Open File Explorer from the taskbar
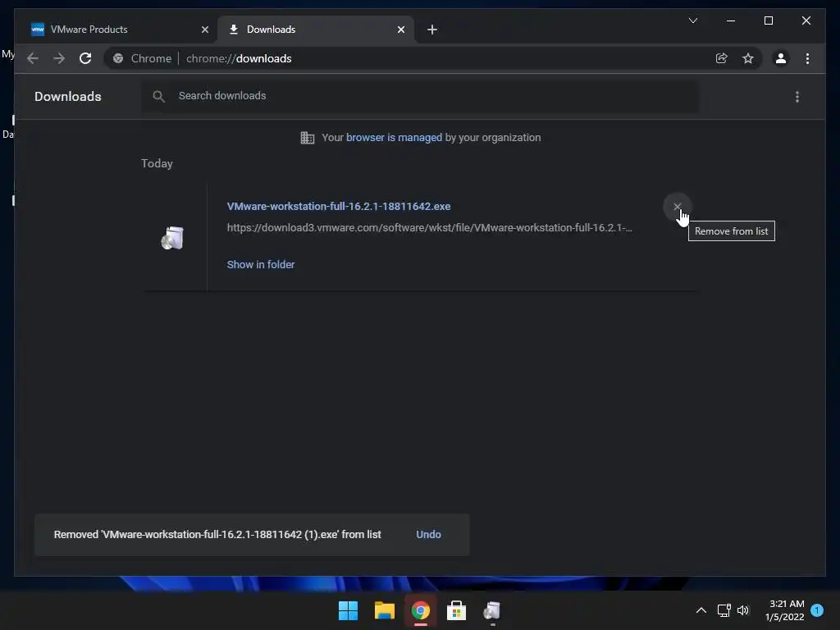The image size is (840, 630). point(384,610)
